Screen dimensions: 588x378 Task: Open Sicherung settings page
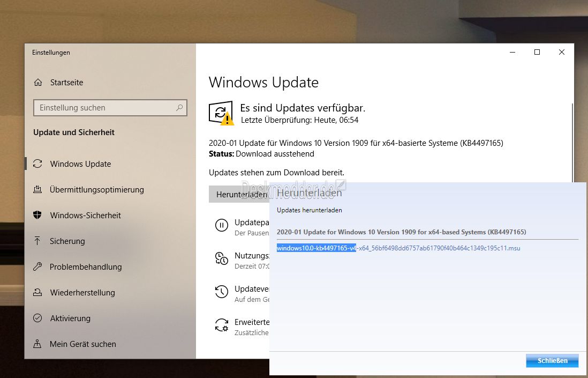[x=67, y=241]
